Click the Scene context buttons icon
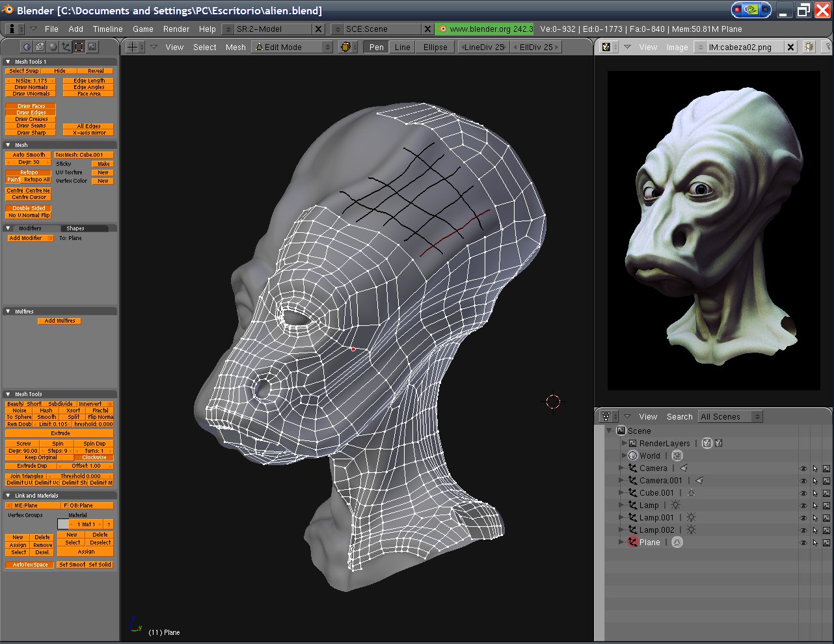The height and width of the screenshot is (644, 834). (92, 47)
